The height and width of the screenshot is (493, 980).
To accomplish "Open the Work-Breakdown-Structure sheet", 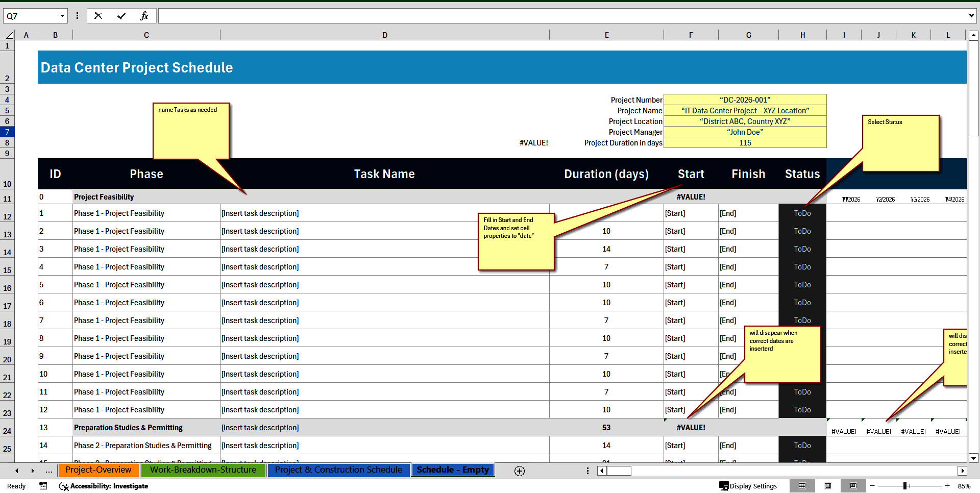I will pos(203,470).
